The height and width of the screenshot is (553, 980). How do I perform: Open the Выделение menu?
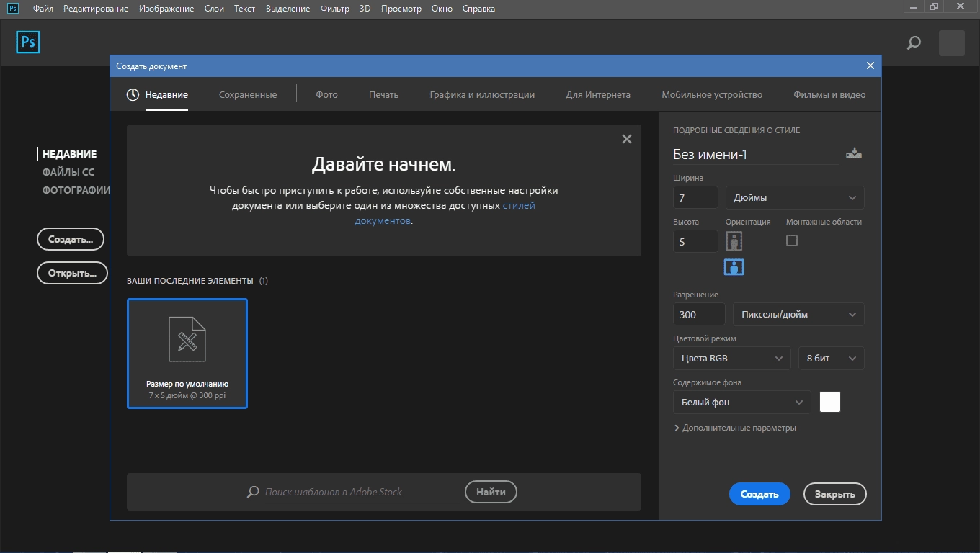[288, 9]
